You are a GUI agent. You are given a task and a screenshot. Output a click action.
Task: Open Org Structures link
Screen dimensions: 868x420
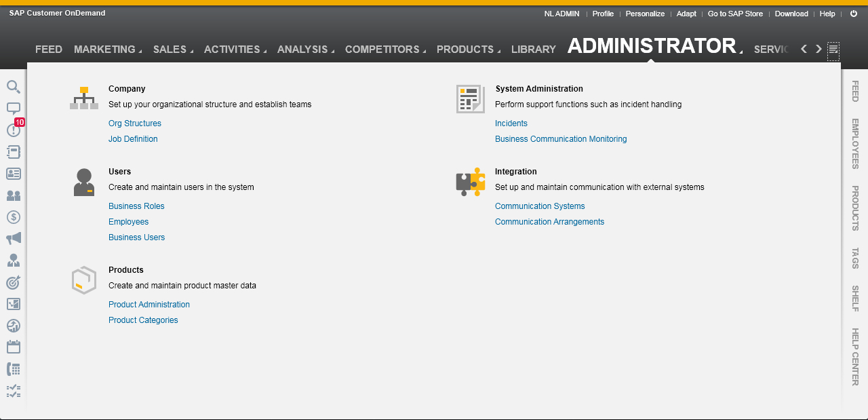pyautogui.click(x=135, y=123)
